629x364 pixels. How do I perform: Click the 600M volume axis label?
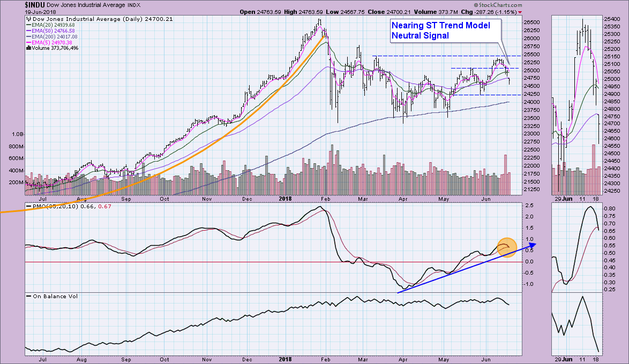point(17,158)
